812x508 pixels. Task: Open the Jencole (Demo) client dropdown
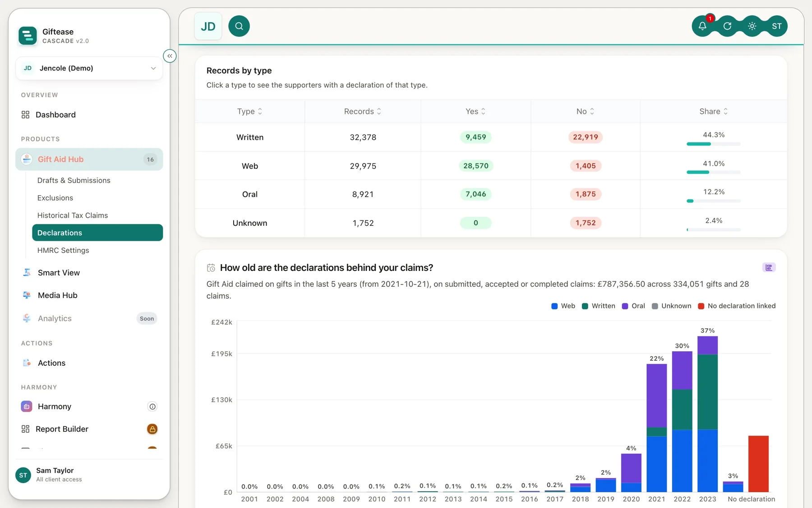click(x=89, y=68)
